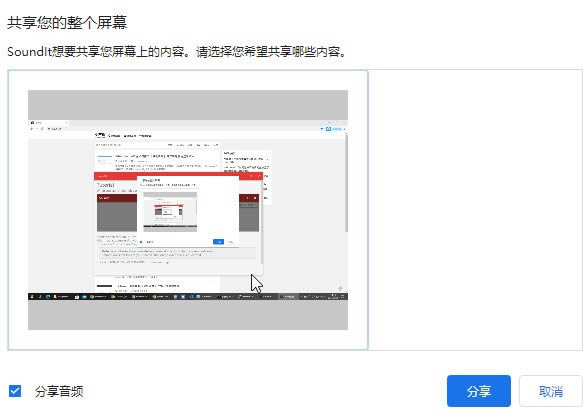The image size is (587, 415).
Task: Click the mouse cursor arrow in the preview
Action: pyautogui.click(x=256, y=283)
